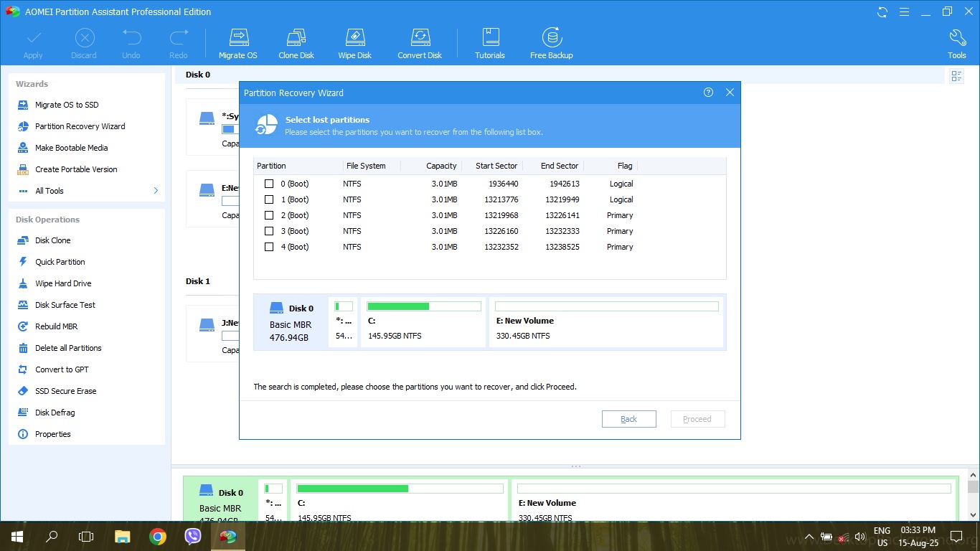Select Disk 0 Basic MBR in wizard
The width and height of the screenshot is (980, 551).
point(291,323)
